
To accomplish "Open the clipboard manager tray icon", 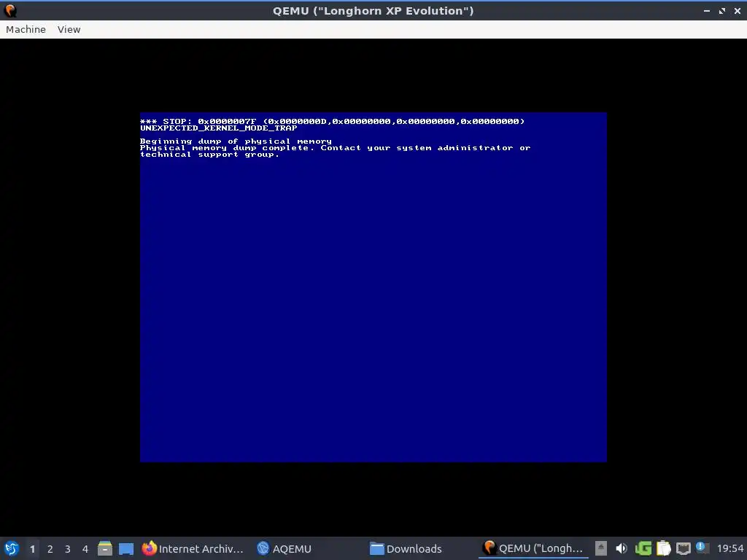I will pos(663,548).
